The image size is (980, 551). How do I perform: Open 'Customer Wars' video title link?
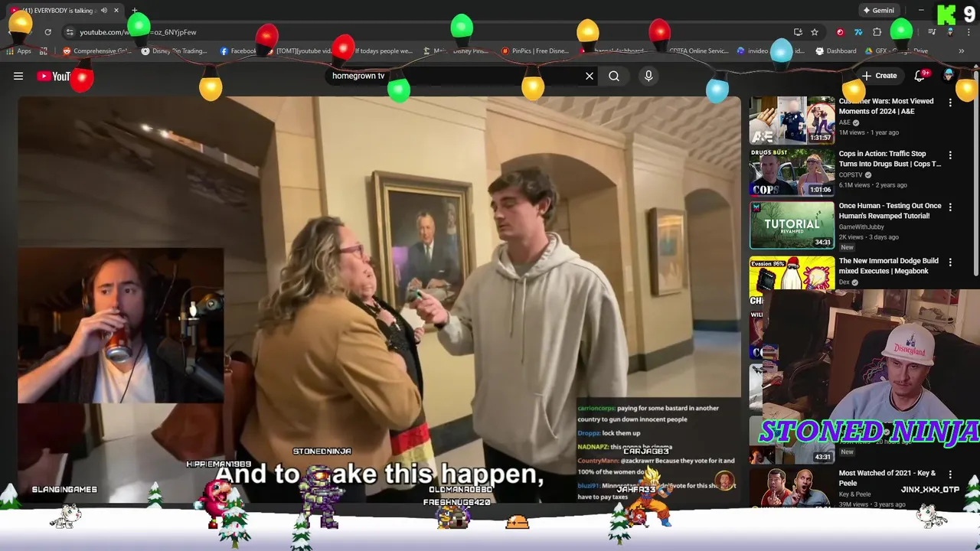coord(887,106)
